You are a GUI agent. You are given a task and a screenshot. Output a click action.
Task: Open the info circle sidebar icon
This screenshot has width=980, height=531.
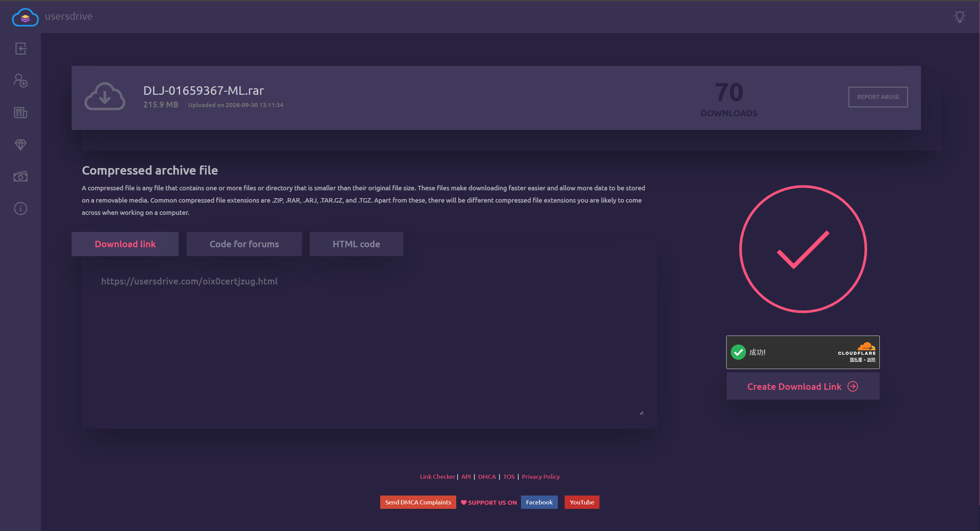click(20, 208)
